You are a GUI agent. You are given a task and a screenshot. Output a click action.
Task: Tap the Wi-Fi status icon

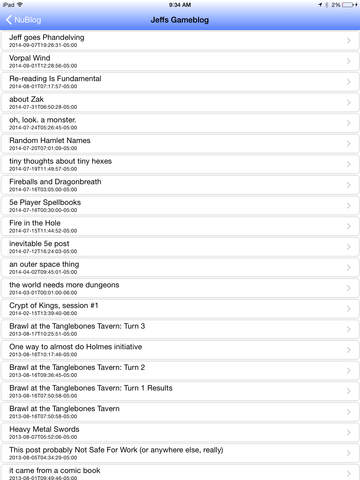coord(20,5)
